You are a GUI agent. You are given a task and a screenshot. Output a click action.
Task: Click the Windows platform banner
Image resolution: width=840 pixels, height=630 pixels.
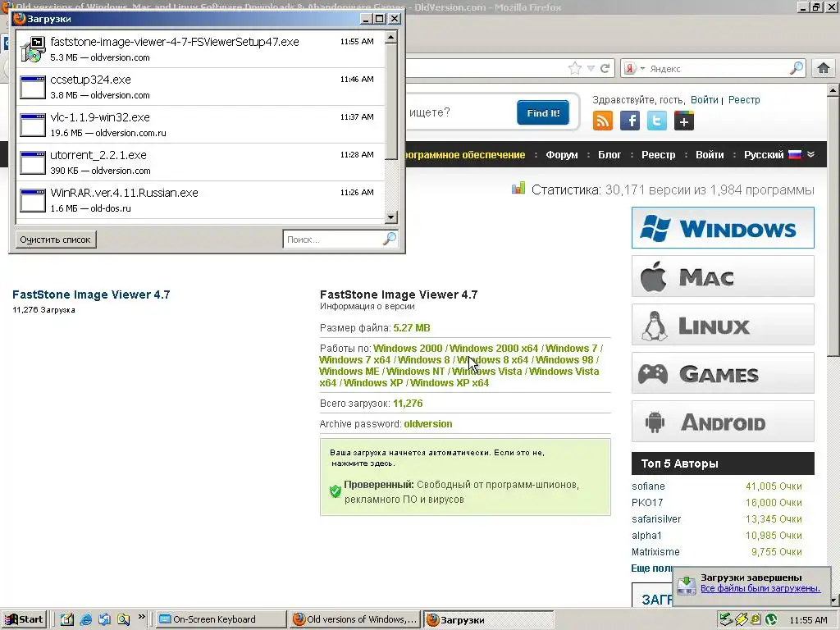723,228
